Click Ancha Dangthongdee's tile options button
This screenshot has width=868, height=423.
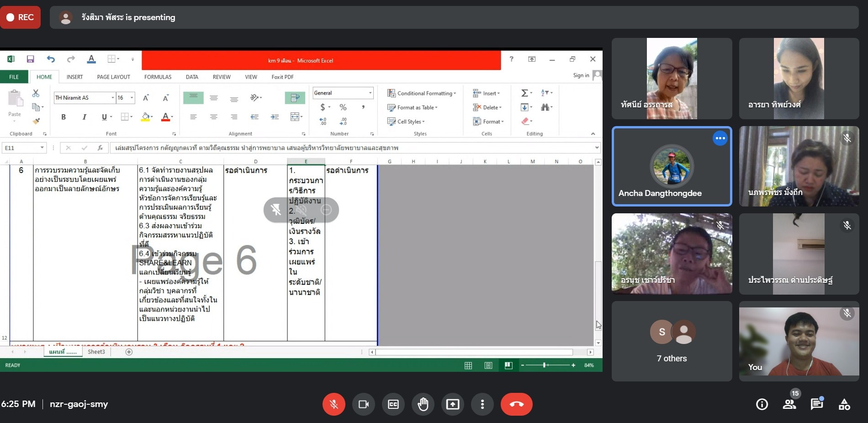click(720, 138)
